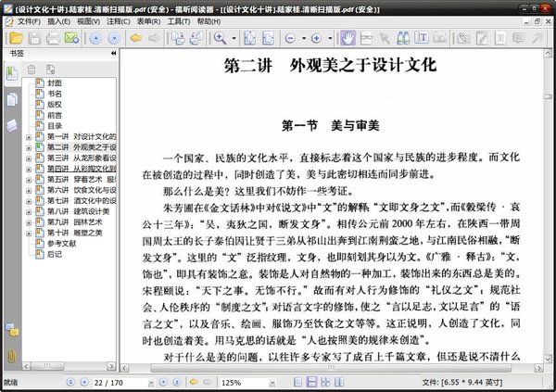556x392 pixels.
Task: Switch to single page view mode
Action: tap(298, 382)
